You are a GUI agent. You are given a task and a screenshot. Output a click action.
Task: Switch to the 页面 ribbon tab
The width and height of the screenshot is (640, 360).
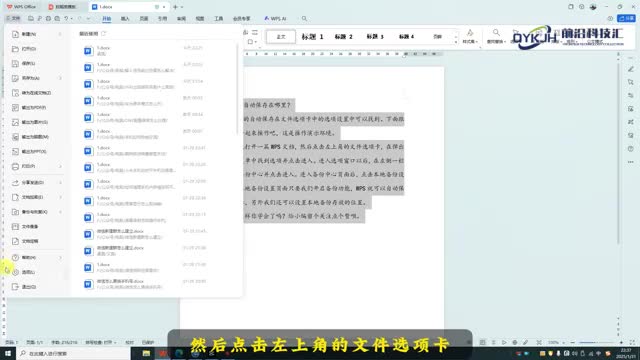pyautogui.click(x=144, y=18)
